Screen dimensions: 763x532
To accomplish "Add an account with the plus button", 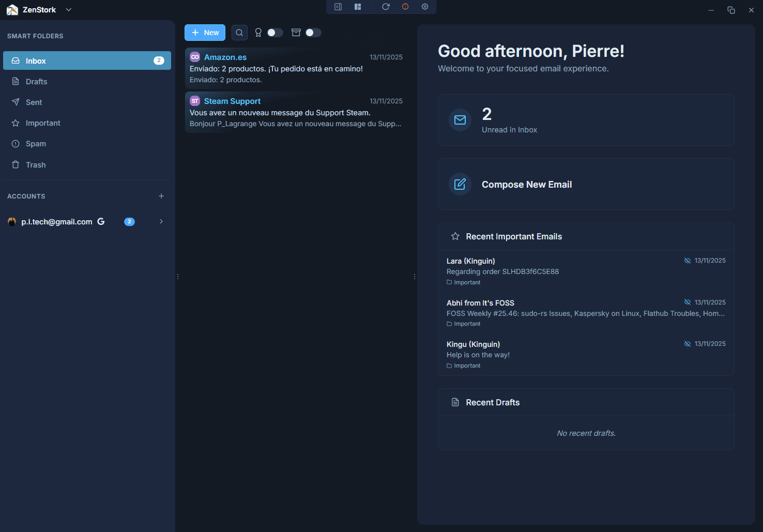I will point(161,196).
